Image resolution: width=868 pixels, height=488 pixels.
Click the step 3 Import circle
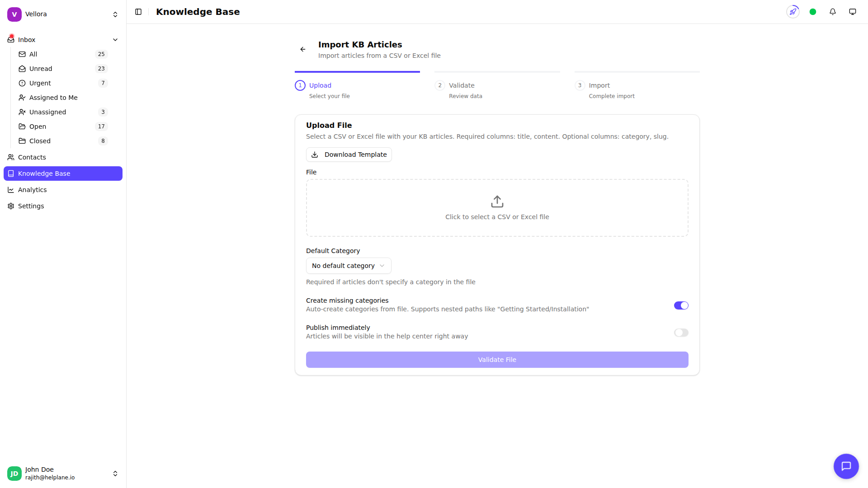click(580, 85)
